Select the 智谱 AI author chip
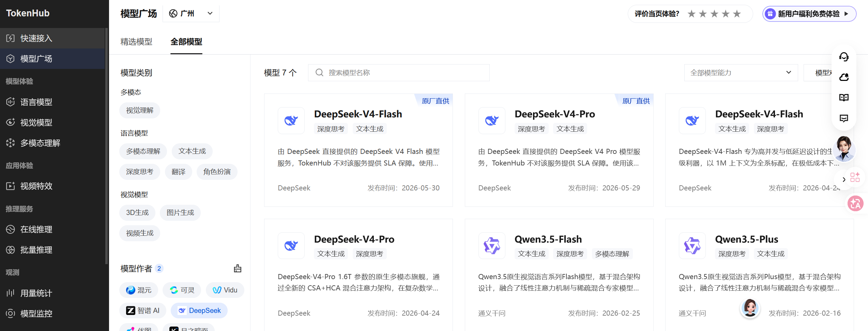This screenshot has width=868, height=331. pyautogui.click(x=143, y=311)
